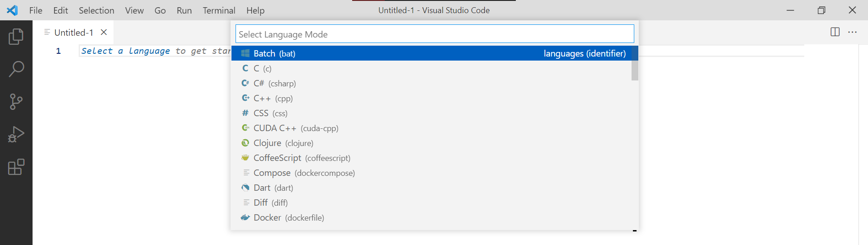The width and height of the screenshot is (868, 245).
Task: Choose Compose (dockercompose) language mode
Action: [x=431, y=173]
